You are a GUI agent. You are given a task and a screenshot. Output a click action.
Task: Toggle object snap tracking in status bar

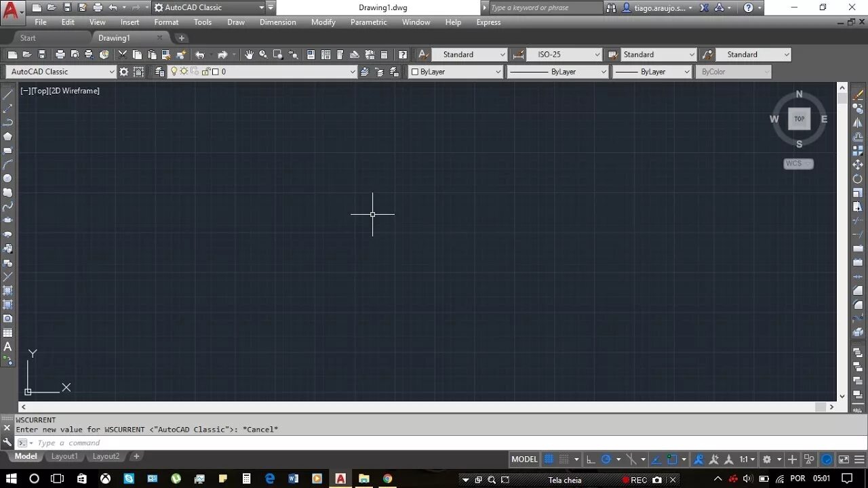(656, 460)
